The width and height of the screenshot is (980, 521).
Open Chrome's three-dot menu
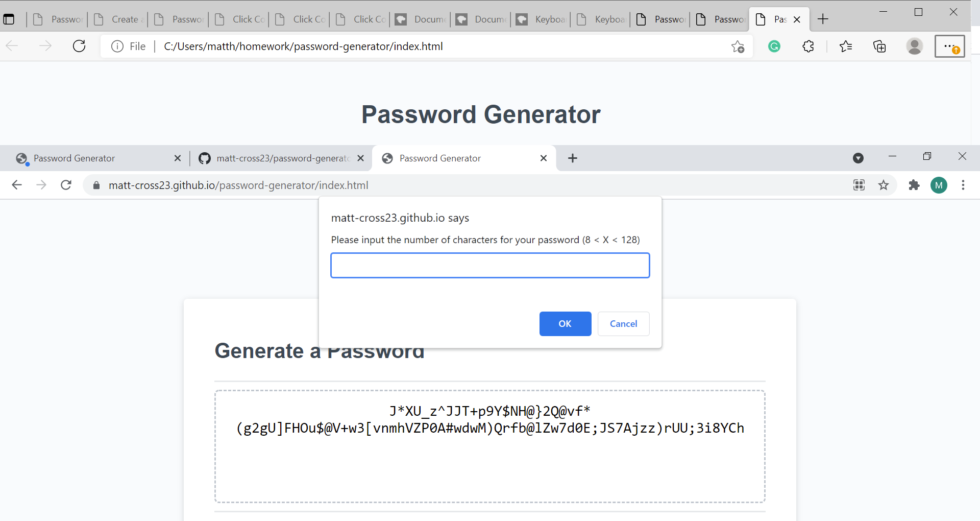(964, 185)
